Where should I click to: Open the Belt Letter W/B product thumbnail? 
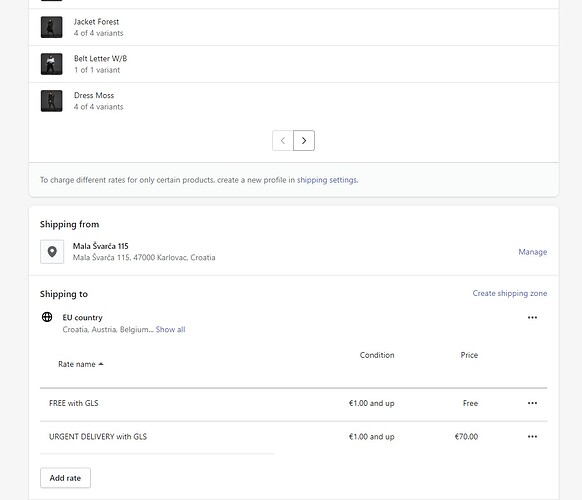(x=52, y=64)
